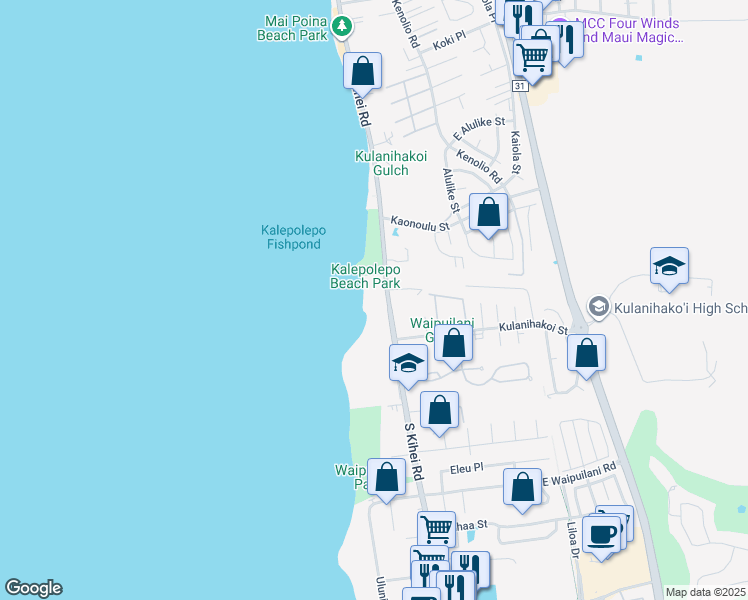Open graduation cap marker above Kulanihako'i High School
The image size is (748, 600).
point(669,266)
